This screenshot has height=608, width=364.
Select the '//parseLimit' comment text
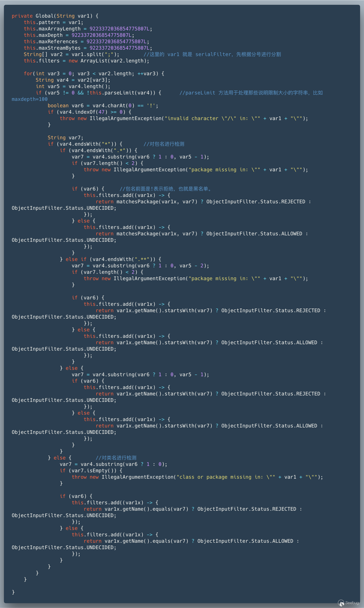pos(251,93)
